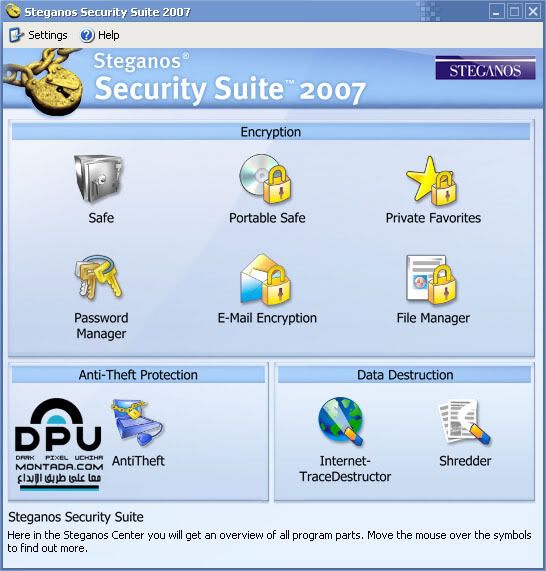Viewport: 546px width, 571px height.
Task: Launch Portable Safe CD-lock icon
Action: click(x=266, y=178)
